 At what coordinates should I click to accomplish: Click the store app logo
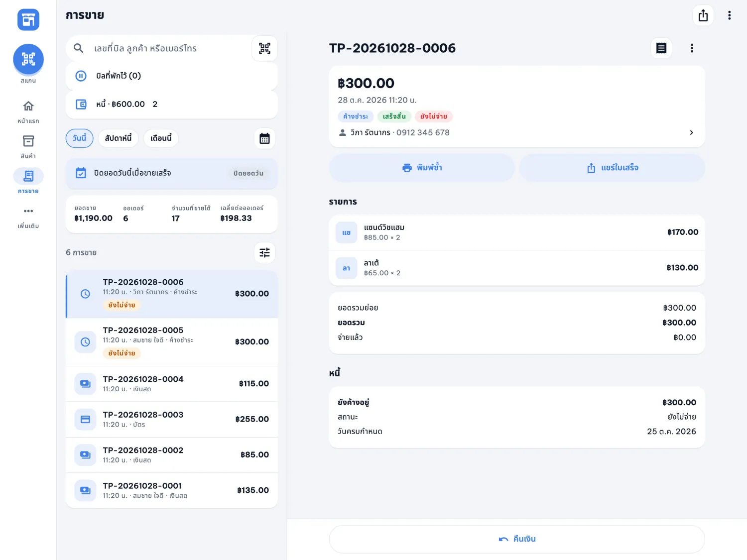[28, 20]
